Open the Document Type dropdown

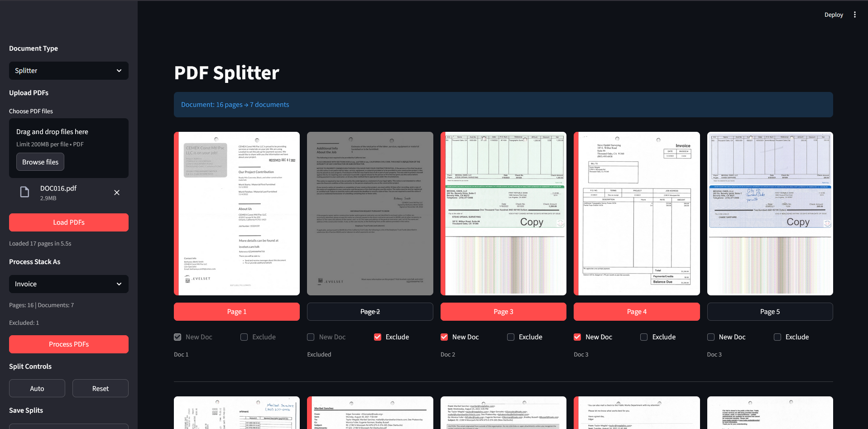68,71
